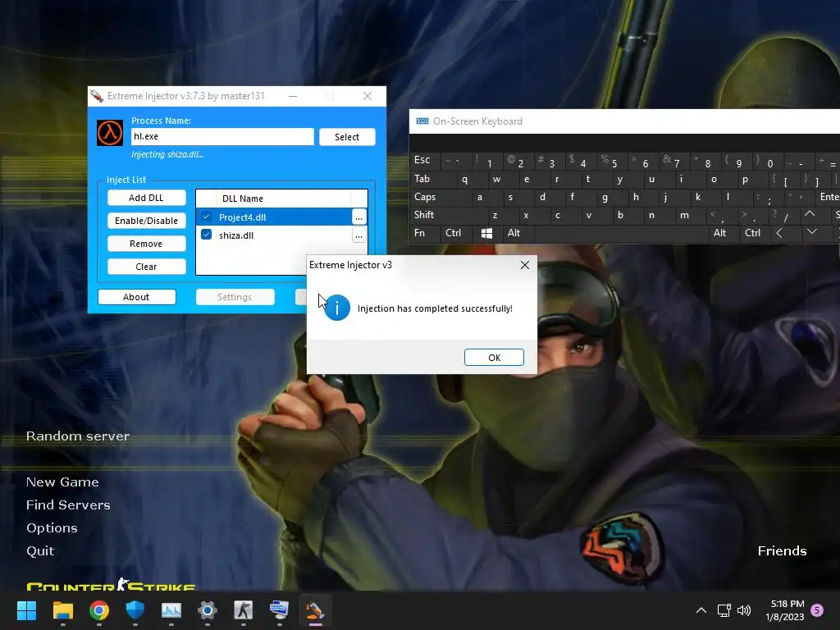Click the On-Screen Keyboard title icon

(422, 121)
